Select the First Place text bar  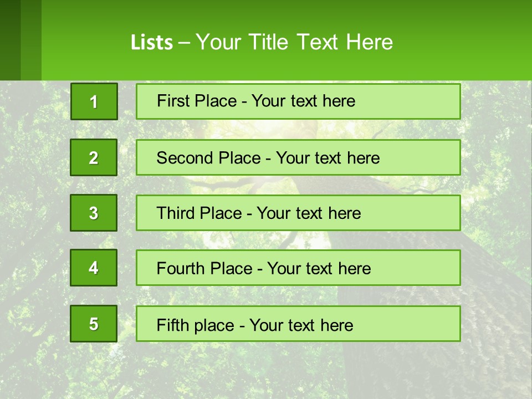point(298,101)
